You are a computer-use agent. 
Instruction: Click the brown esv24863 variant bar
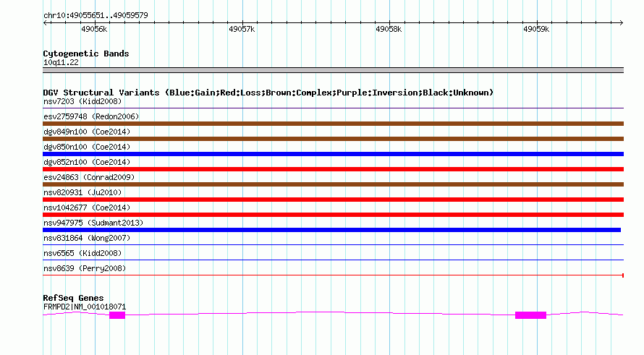tap(333, 184)
